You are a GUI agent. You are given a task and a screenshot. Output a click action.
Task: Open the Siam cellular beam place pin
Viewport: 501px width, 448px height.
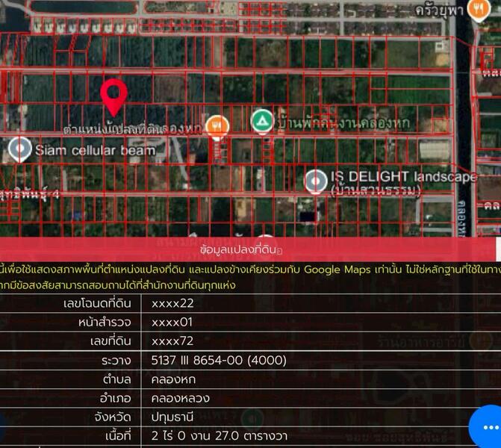point(19,149)
